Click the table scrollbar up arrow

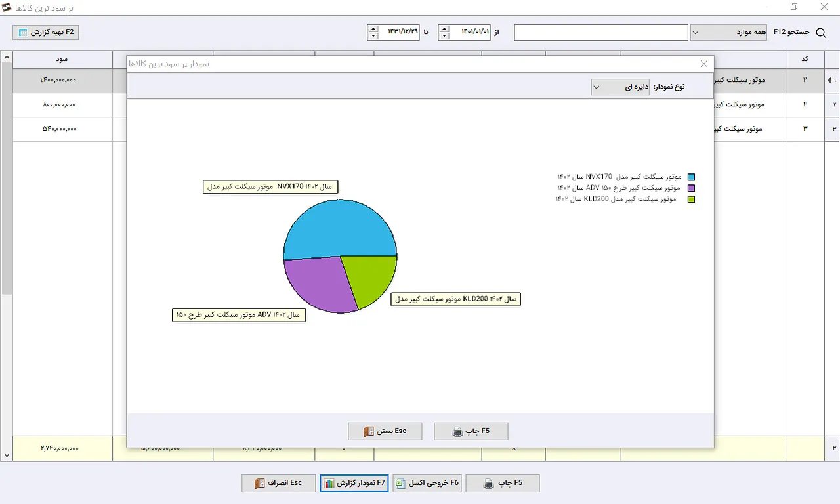coord(7,57)
